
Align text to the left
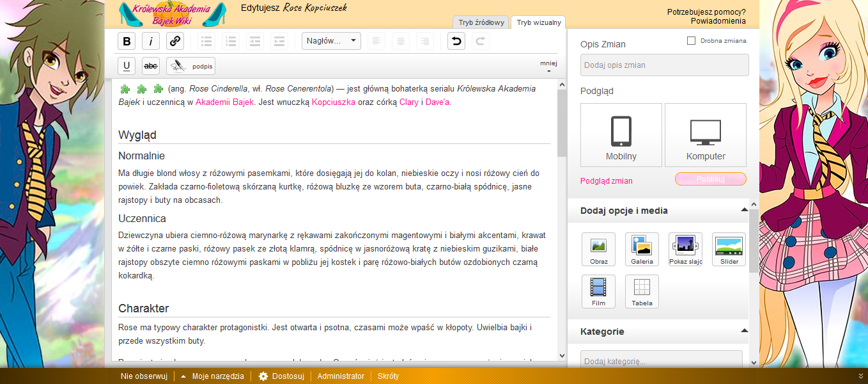(376, 41)
